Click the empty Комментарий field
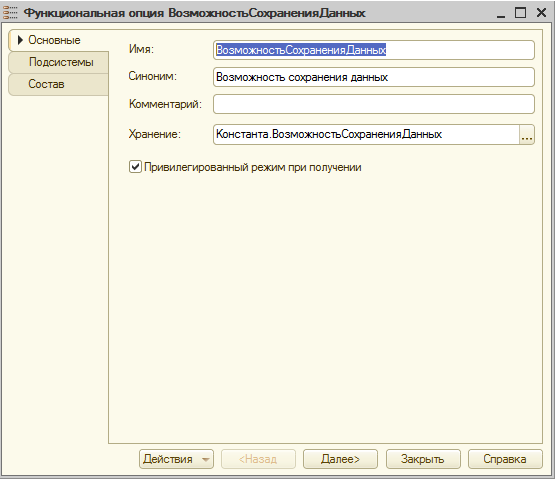Viewport: 555px width, 480px height. click(374, 104)
